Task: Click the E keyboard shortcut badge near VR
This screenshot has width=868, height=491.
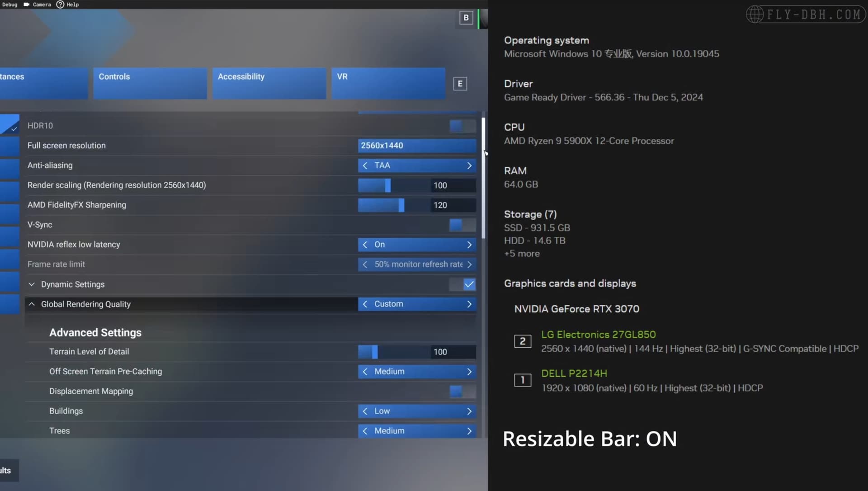Action: coord(460,83)
